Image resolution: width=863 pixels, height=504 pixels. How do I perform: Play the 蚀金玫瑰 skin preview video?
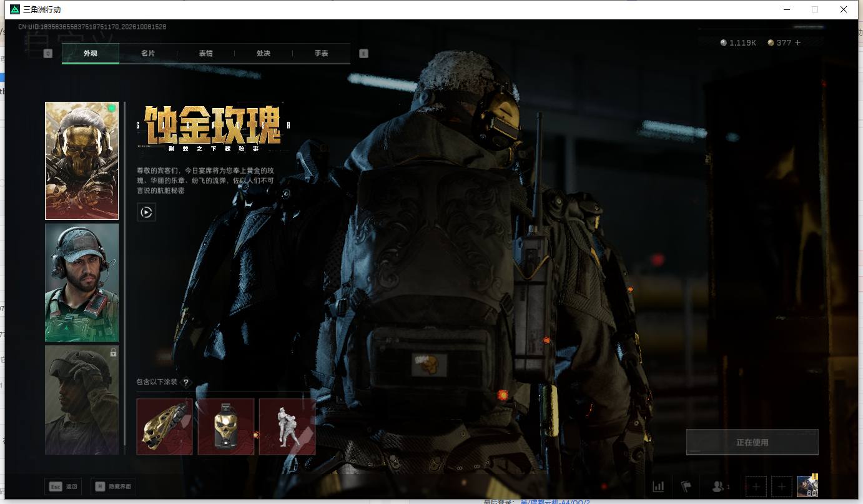tap(146, 212)
